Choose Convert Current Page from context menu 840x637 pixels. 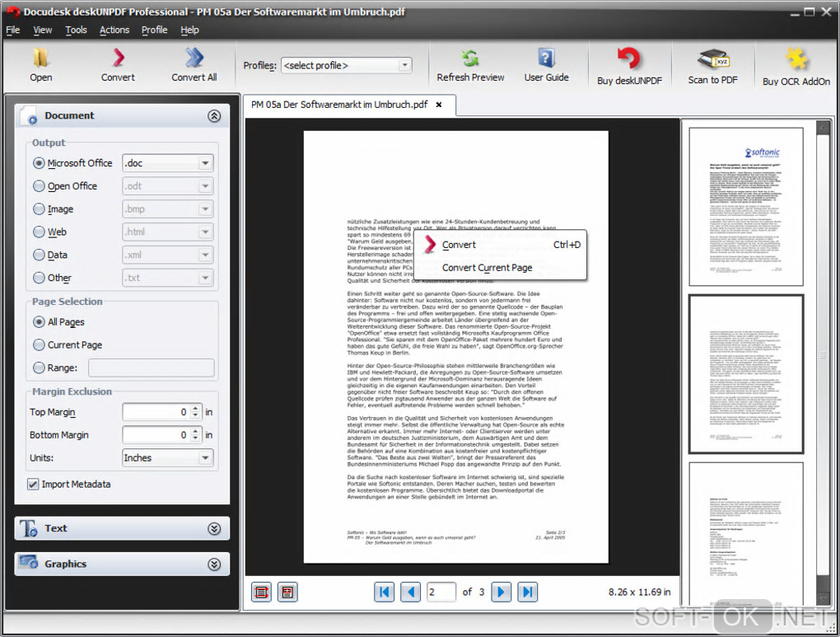pos(487,268)
